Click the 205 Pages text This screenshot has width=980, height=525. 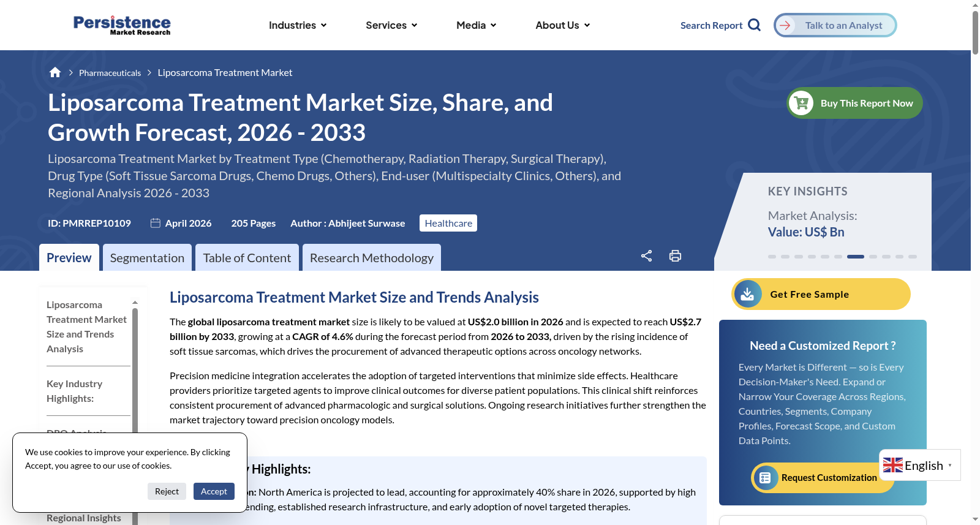(254, 223)
